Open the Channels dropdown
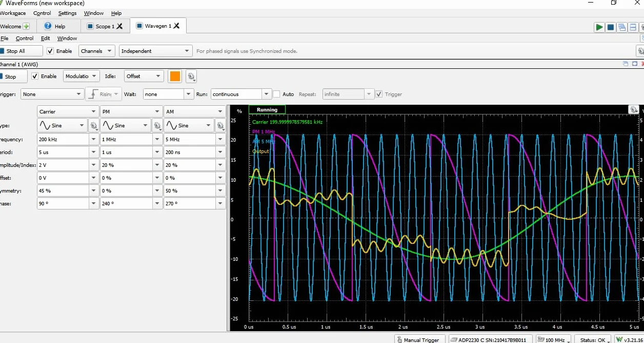Screen dimensions: 644x343 tap(97, 51)
